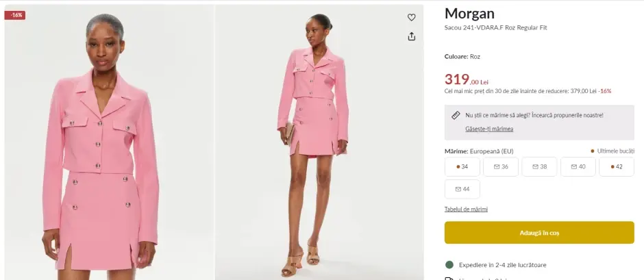This screenshot has height=280, width=644.
Task: Choose size 40
Action: tap(578, 167)
